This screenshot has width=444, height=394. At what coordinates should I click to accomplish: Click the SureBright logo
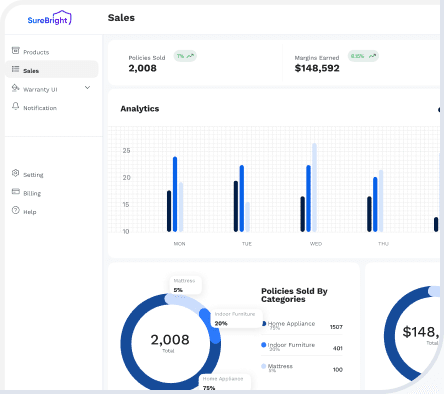point(49,18)
